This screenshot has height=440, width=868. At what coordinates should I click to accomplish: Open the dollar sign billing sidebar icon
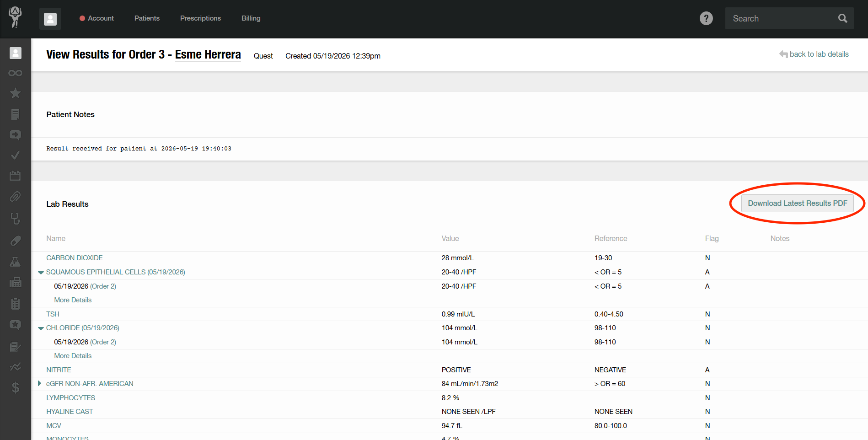(15, 388)
